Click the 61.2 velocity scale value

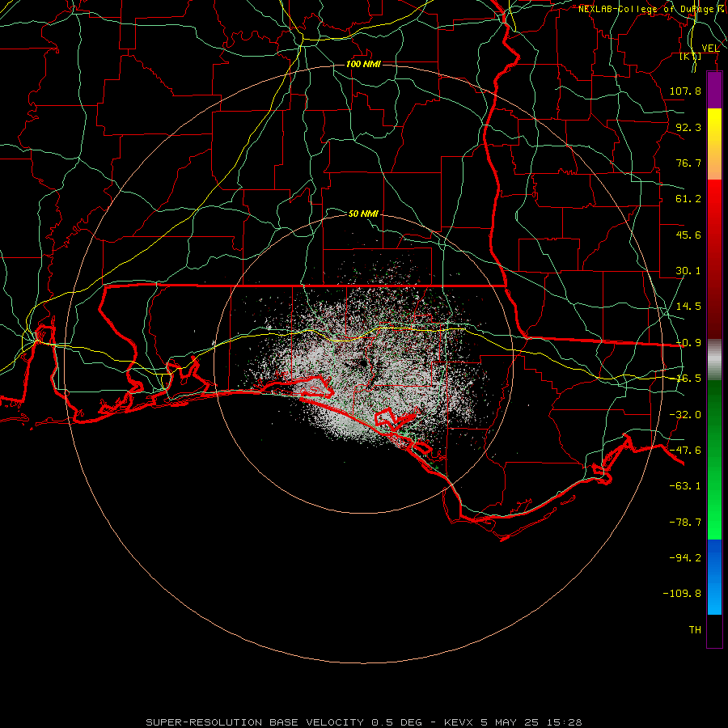[688, 199]
